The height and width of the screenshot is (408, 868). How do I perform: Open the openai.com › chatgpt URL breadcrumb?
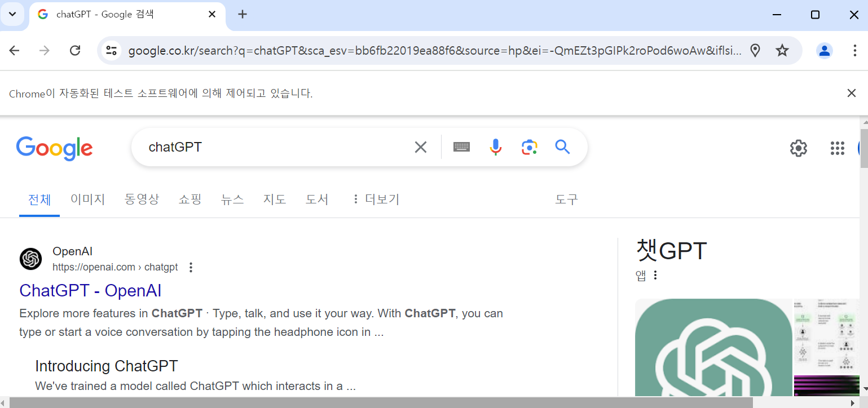115,267
